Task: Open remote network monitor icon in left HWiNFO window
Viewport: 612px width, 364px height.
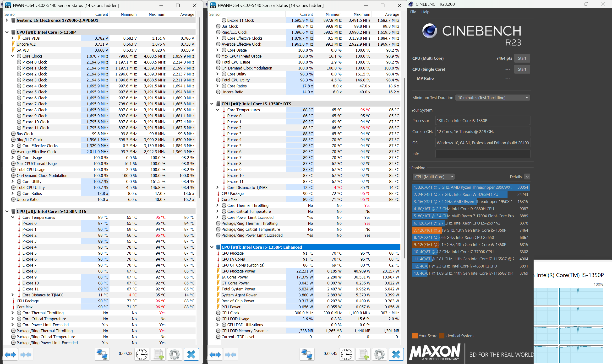Action: tap(102, 354)
